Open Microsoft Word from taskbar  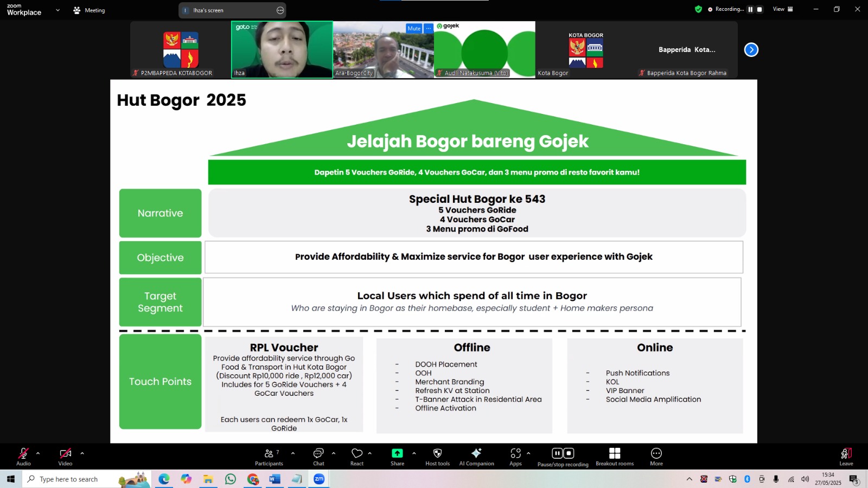pyautogui.click(x=275, y=479)
